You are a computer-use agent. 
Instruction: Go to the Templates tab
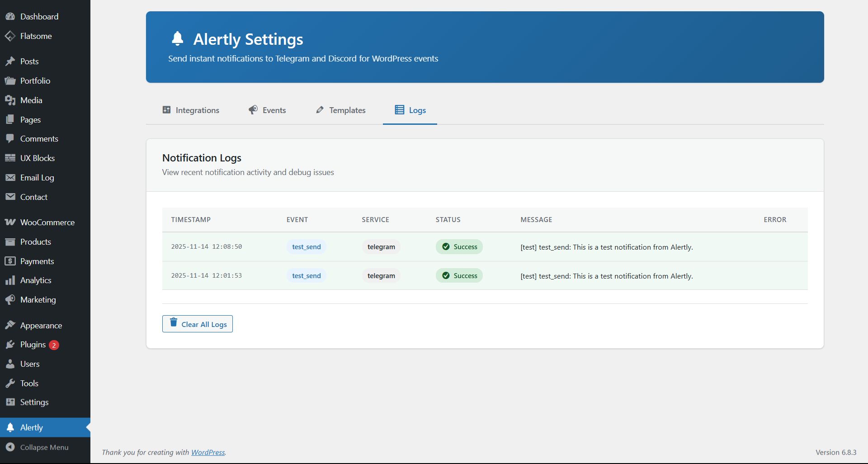point(340,110)
